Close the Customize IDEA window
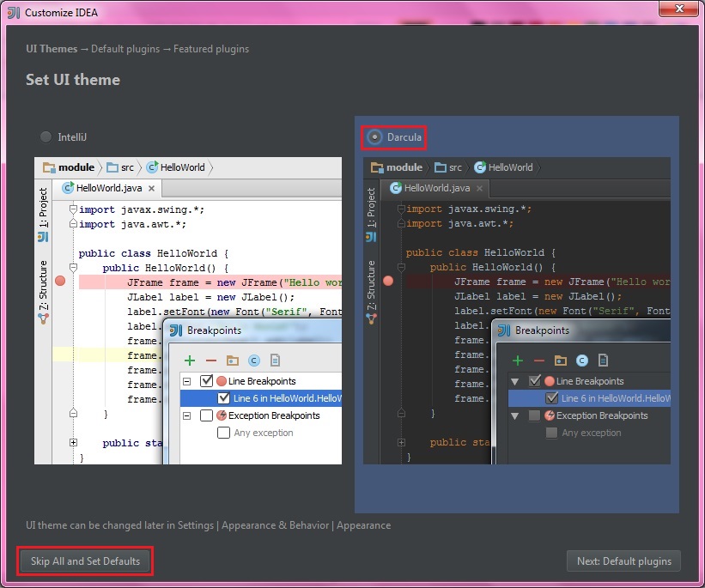The height and width of the screenshot is (588, 705). (x=679, y=9)
